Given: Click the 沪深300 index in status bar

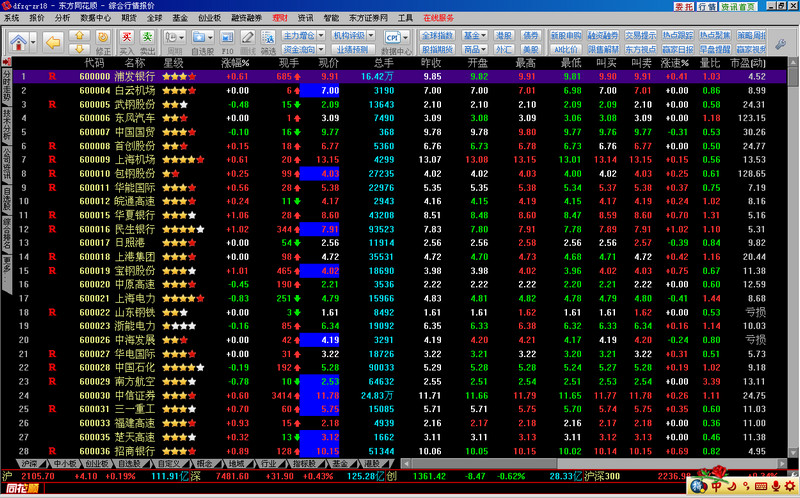Looking at the screenshot, I should (x=603, y=476).
